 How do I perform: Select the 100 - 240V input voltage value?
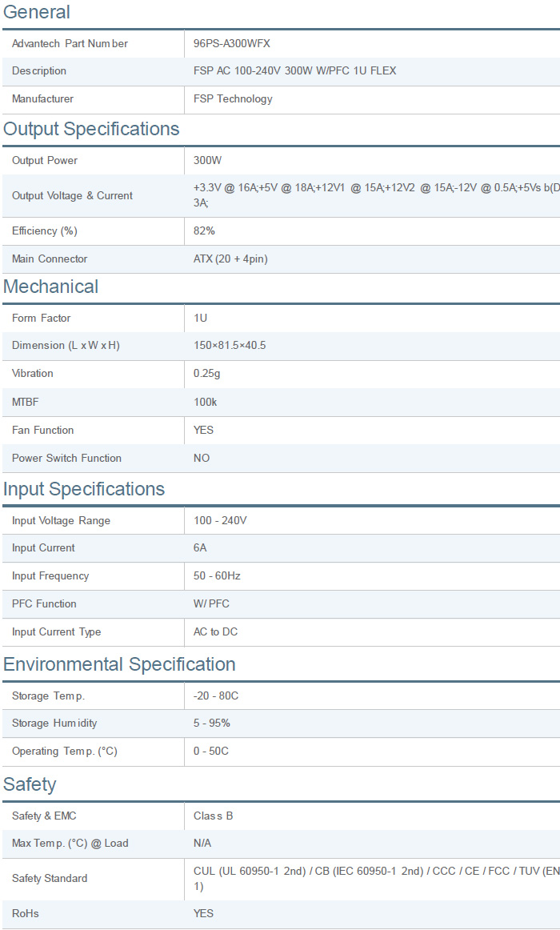point(220,521)
